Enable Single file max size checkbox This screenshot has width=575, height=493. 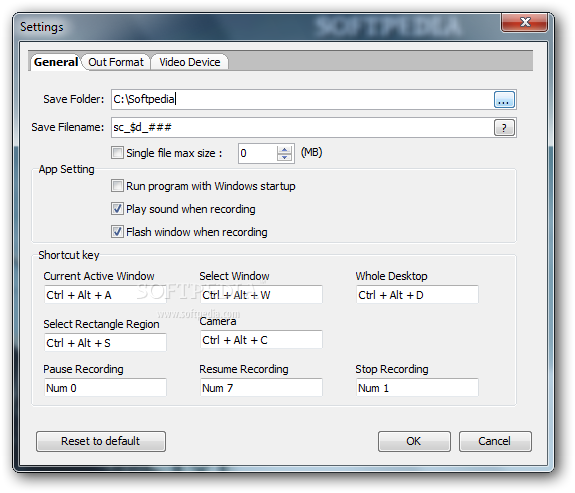(117, 153)
